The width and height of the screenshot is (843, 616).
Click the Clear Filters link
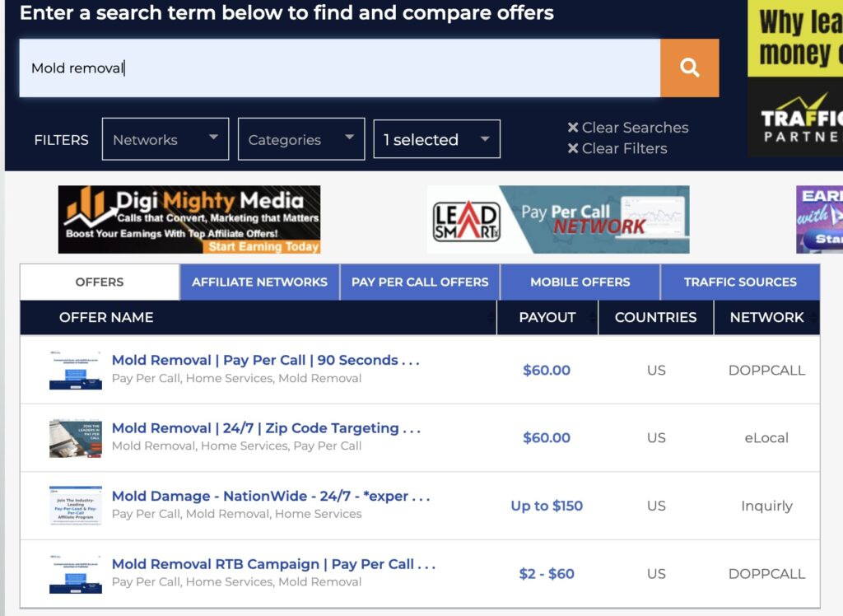[x=624, y=148]
